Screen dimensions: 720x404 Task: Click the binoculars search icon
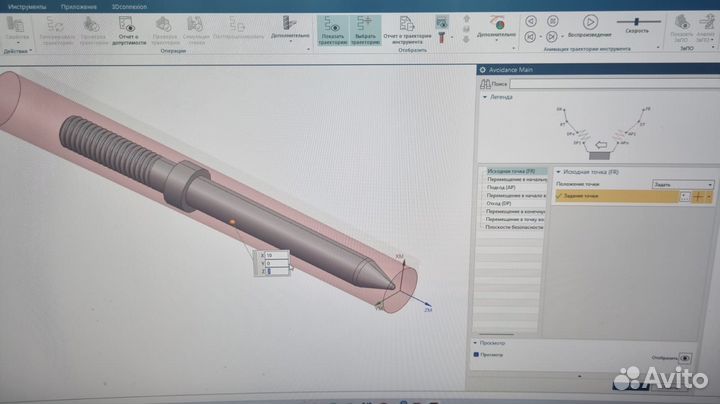pyautogui.click(x=482, y=85)
